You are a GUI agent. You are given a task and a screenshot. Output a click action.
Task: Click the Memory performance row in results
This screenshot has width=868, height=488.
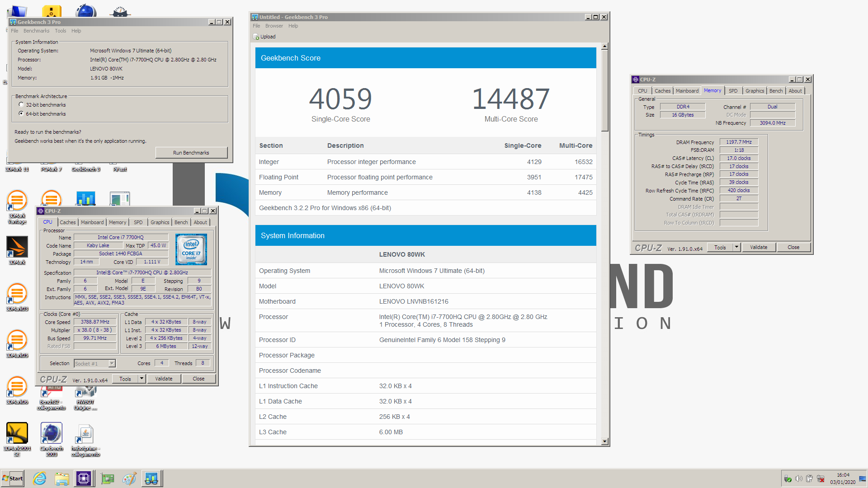coord(425,192)
